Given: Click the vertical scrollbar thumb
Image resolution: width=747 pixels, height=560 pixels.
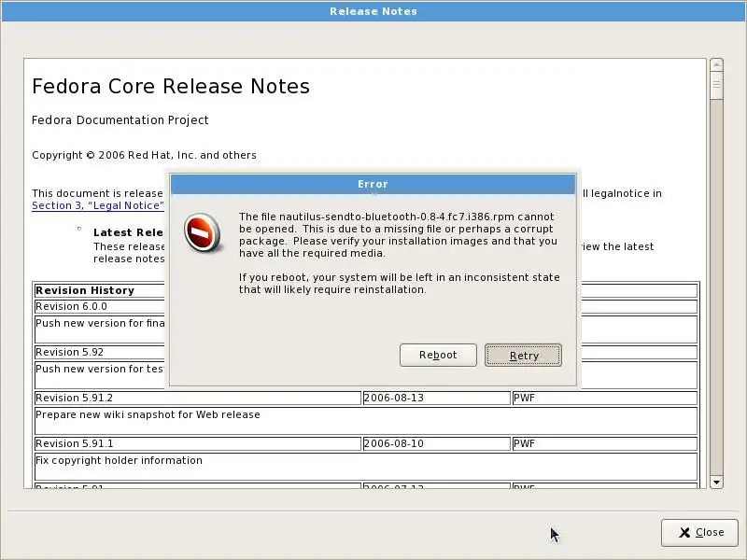Looking at the screenshot, I should [x=716, y=86].
